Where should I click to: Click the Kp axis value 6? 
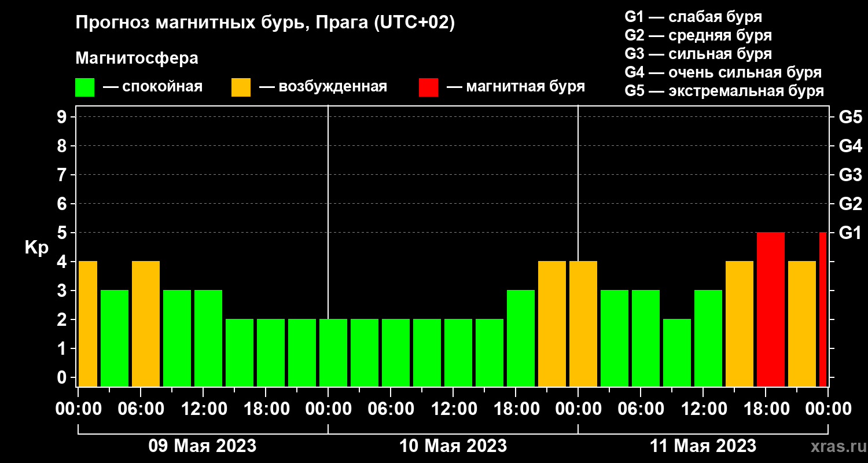63,204
